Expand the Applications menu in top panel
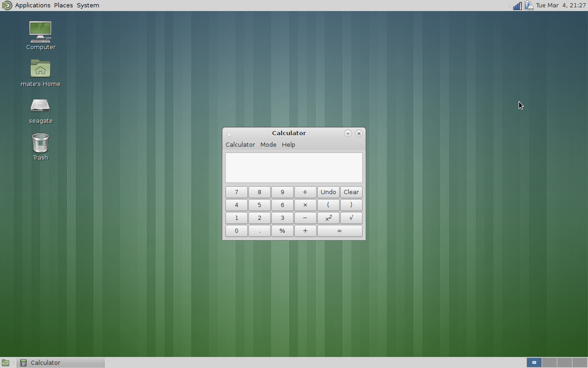 [x=32, y=6]
